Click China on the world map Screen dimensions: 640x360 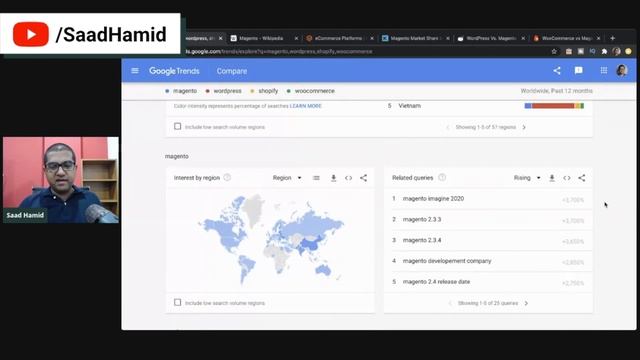click(x=311, y=243)
